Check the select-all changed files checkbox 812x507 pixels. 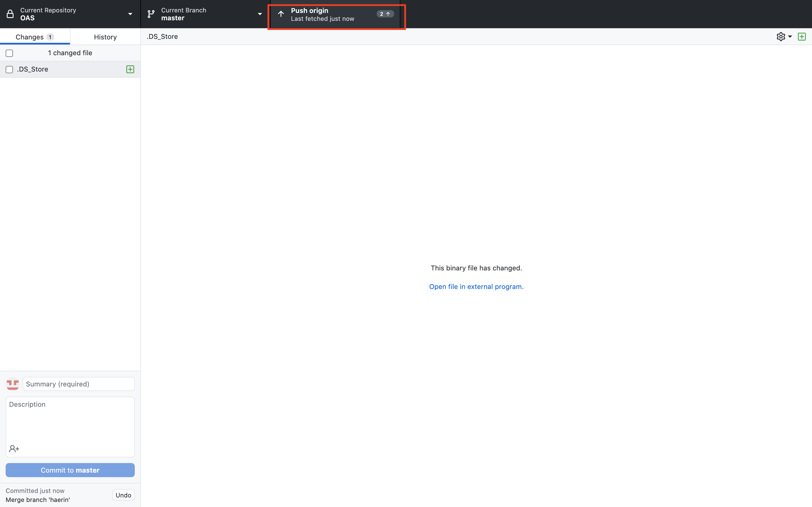[x=9, y=53]
